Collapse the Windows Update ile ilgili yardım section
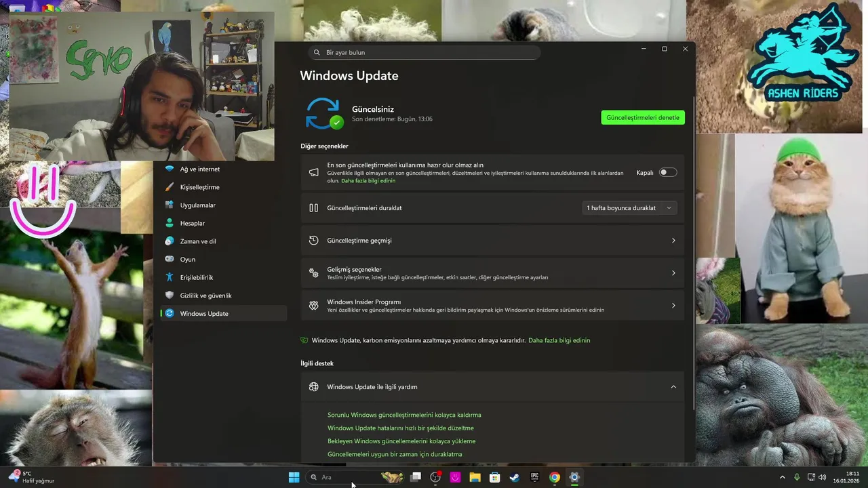Viewport: 868px width, 488px height. coord(673,387)
